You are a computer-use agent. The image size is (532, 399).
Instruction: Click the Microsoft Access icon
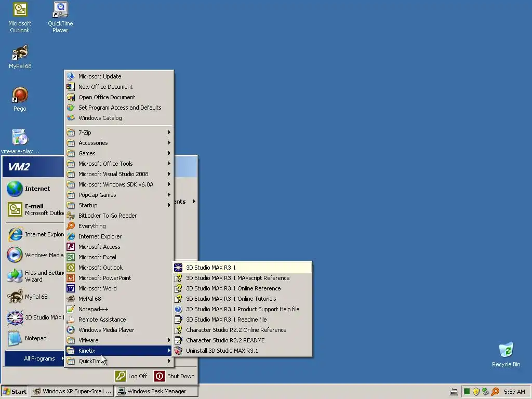pyautogui.click(x=71, y=247)
